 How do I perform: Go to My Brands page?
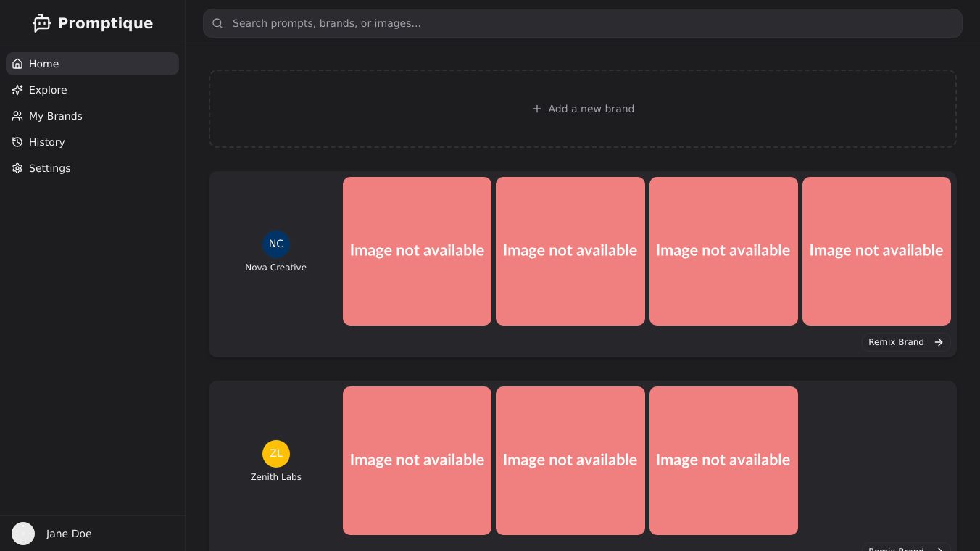point(55,116)
